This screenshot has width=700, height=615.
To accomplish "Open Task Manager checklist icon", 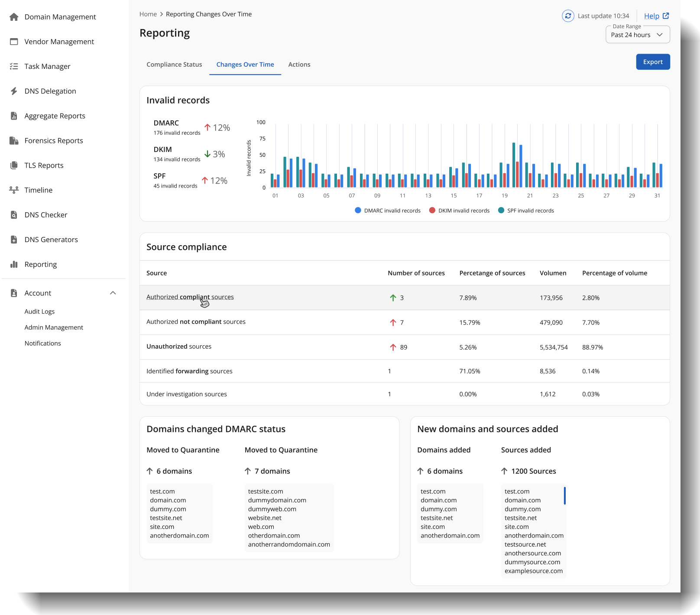I will (x=14, y=66).
